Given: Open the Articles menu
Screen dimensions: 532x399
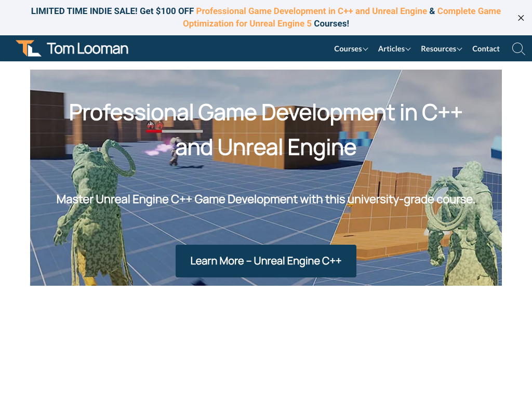Looking at the screenshot, I should pos(391,49).
